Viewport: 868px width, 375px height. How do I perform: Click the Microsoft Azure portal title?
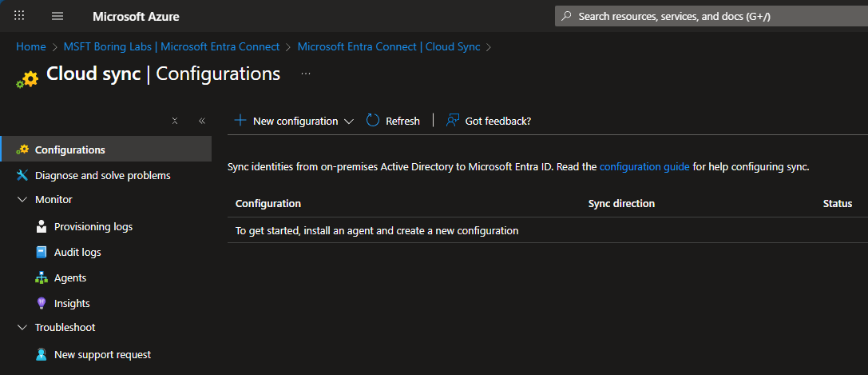point(137,16)
